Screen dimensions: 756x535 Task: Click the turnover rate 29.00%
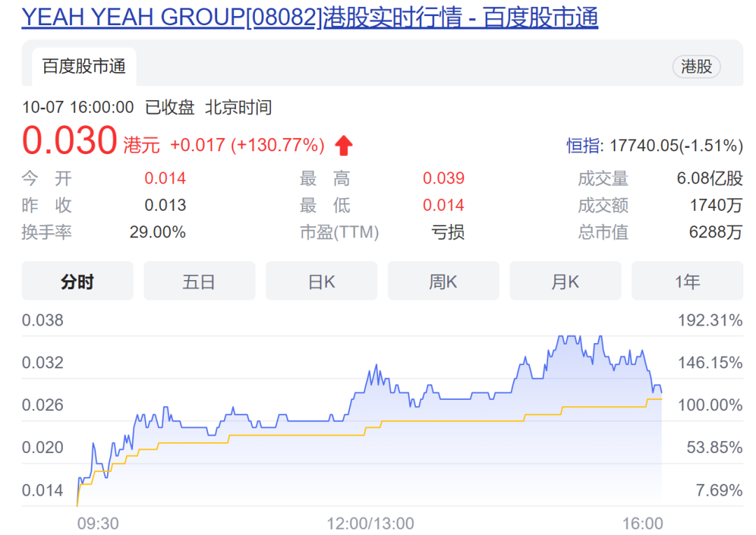[x=157, y=232]
